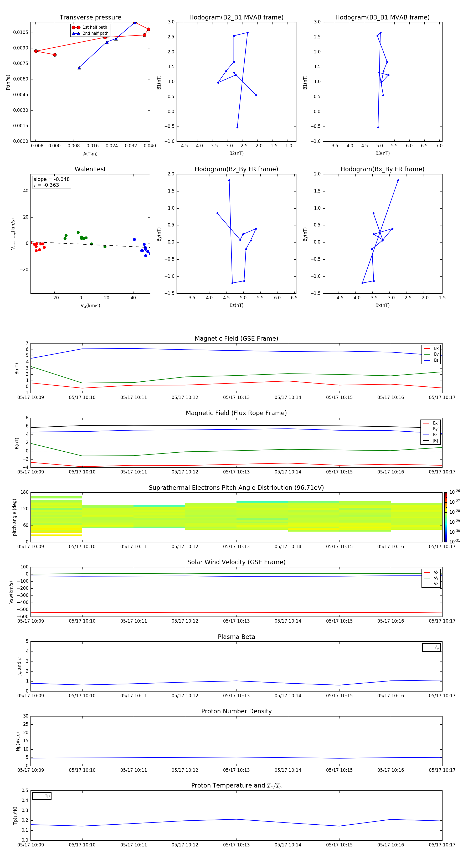Click the 'Transverse pressure' plot title

[90, 17]
